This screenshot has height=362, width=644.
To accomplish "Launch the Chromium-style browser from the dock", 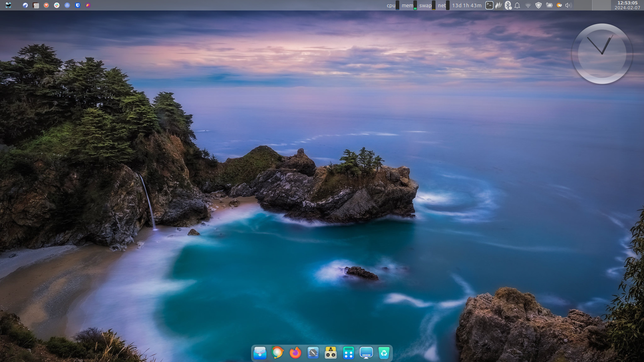I will (277, 353).
